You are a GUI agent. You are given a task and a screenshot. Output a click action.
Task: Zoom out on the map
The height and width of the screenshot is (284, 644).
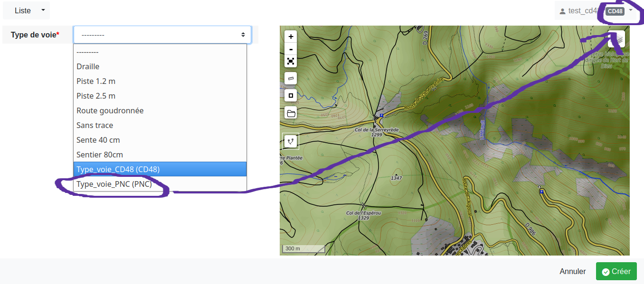(291, 49)
